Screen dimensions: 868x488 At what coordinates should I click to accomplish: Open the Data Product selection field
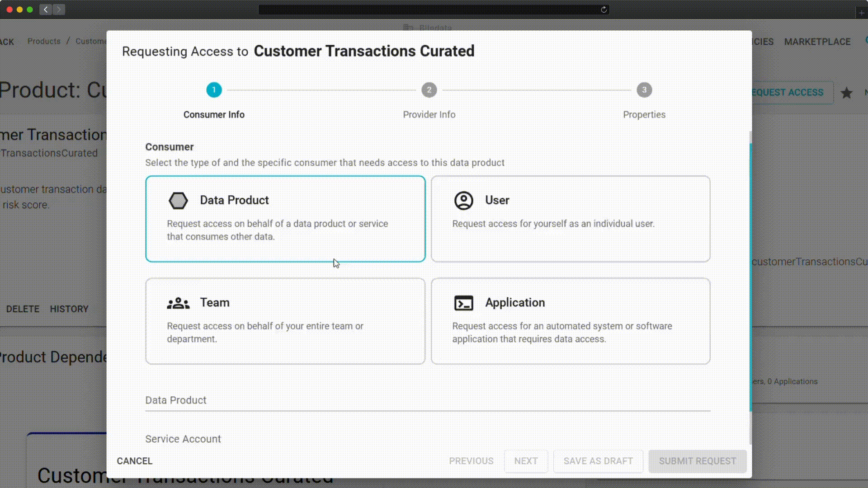coord(428,401)
